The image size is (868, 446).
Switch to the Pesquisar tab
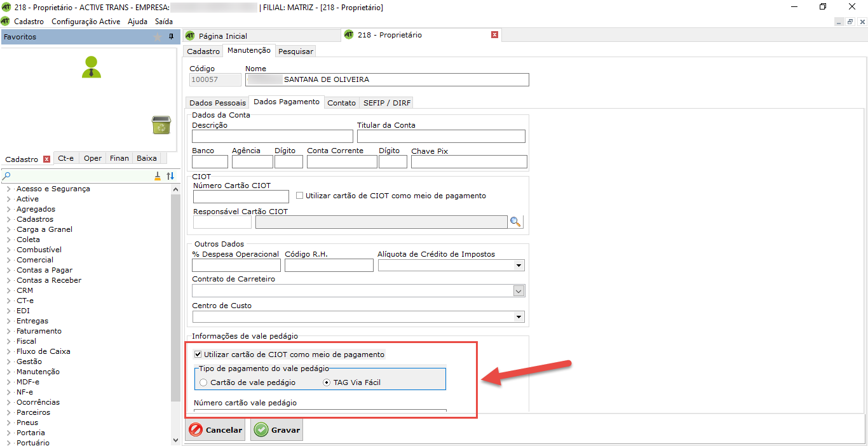click(x=295, y=51)
